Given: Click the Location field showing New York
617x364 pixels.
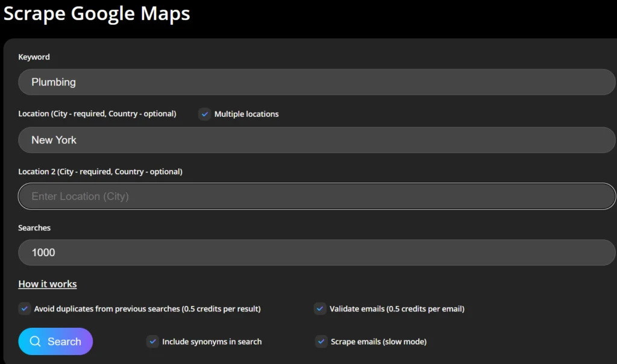Looking at the screenshot, I should pos(316,140).
